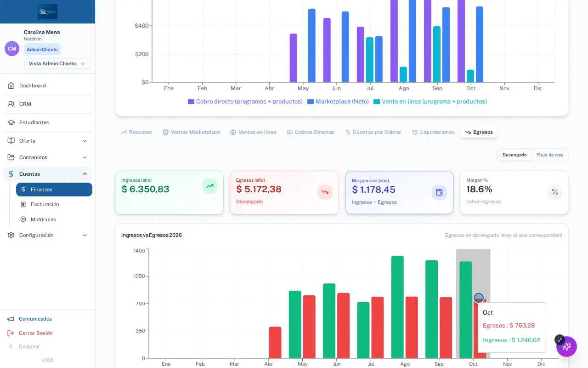This screenshot has height=368, width=588.
Task: Click the percent icon in Margen % card
Action: [555, 192]
